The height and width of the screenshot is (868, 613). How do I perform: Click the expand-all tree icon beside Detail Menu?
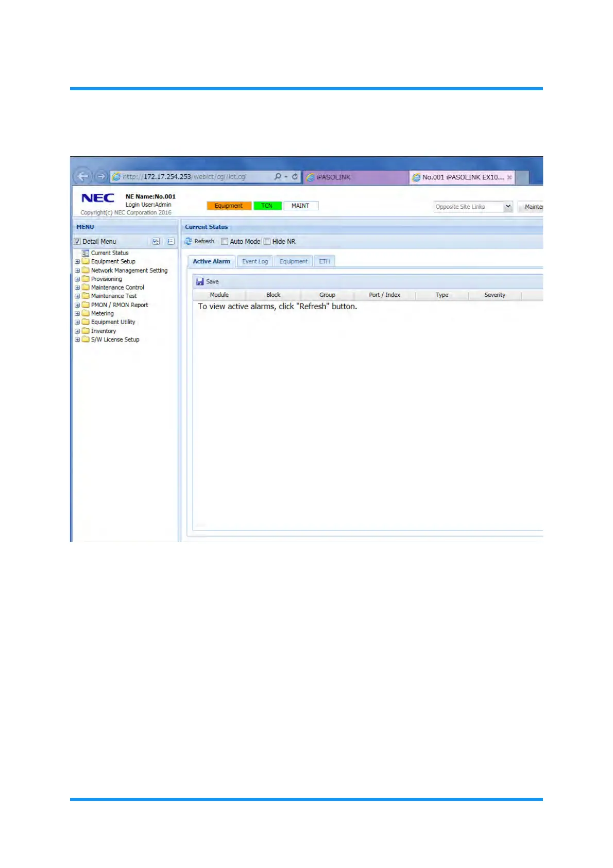(156, 241)
